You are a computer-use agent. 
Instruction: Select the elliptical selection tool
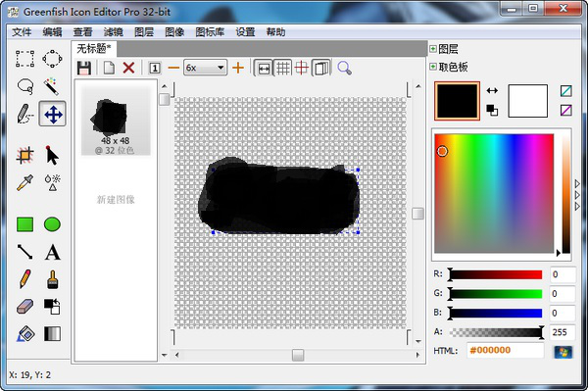pos(52,59)
